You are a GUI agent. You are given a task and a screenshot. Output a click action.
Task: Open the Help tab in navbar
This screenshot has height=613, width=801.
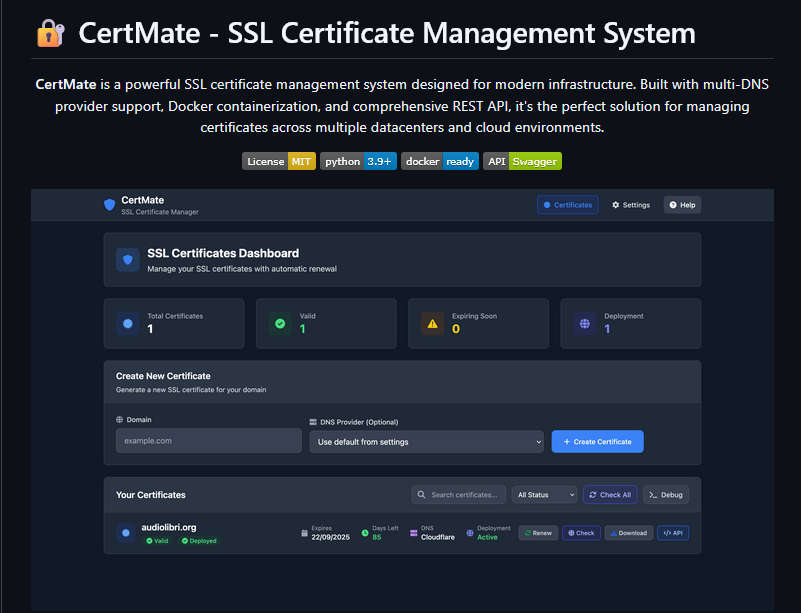(682, 205)
